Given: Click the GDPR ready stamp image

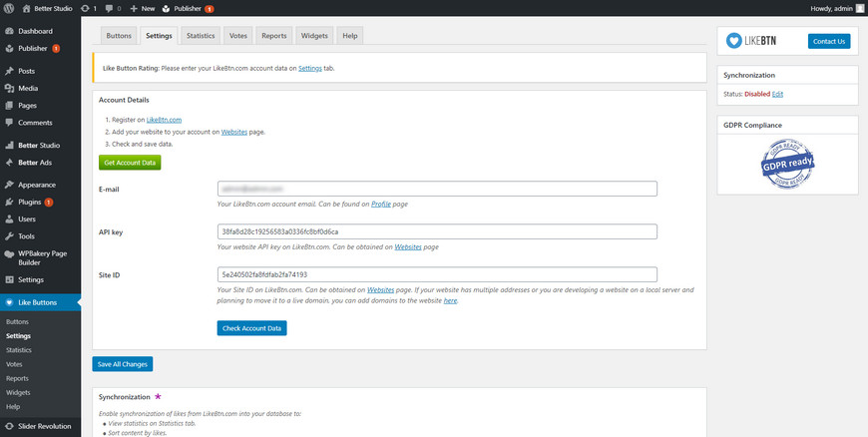Looking at the screenshot, I should [787, 164].
